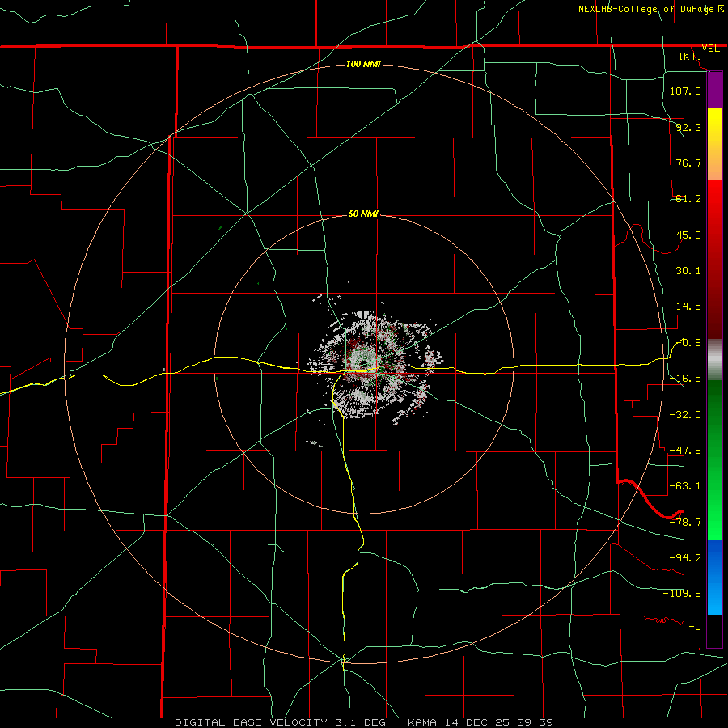Click the yellow-orange segment of the color bar
The width and height of the screenshot is (728, 728).
tap(714, 144)
